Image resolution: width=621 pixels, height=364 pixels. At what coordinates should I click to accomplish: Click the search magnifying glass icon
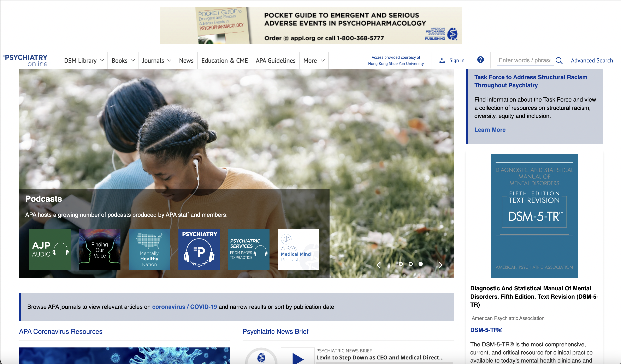click(559, 60)
